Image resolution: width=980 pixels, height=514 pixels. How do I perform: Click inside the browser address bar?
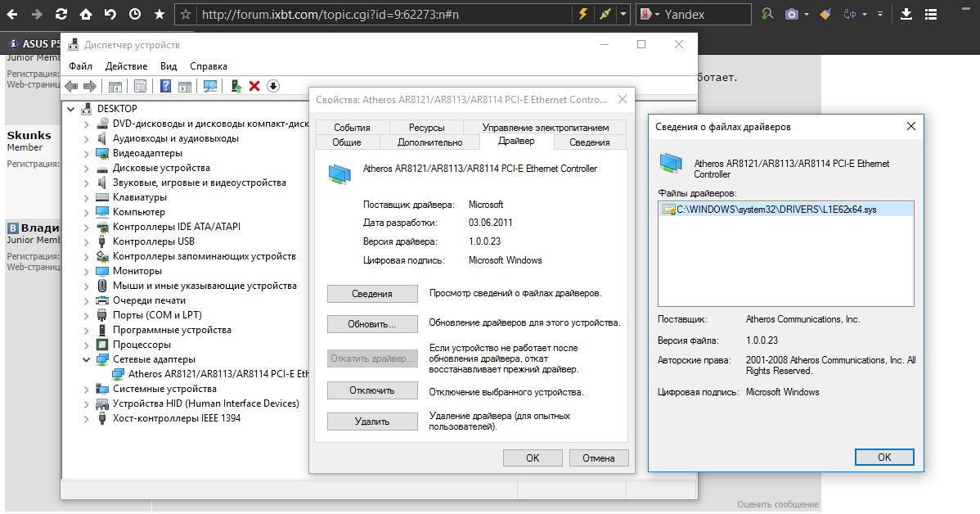tap(368, 13)
